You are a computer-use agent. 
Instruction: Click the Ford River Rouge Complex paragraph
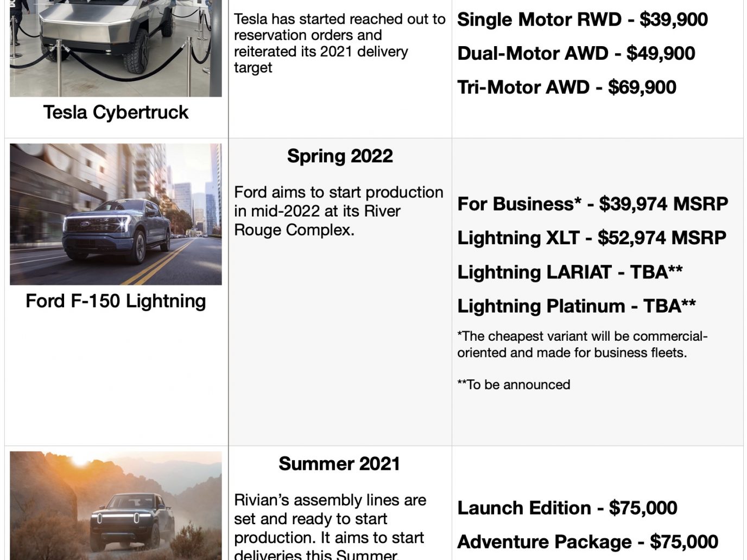coord(339,211)
